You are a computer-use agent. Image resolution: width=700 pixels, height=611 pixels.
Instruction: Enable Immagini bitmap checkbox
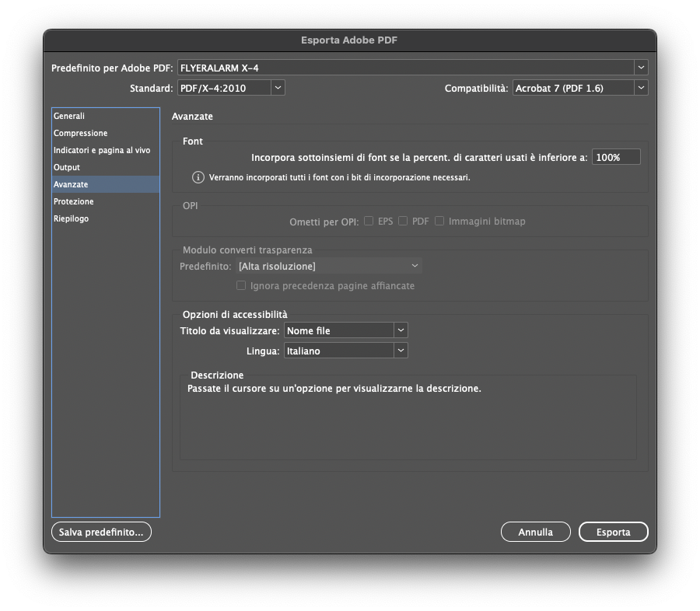439,222
